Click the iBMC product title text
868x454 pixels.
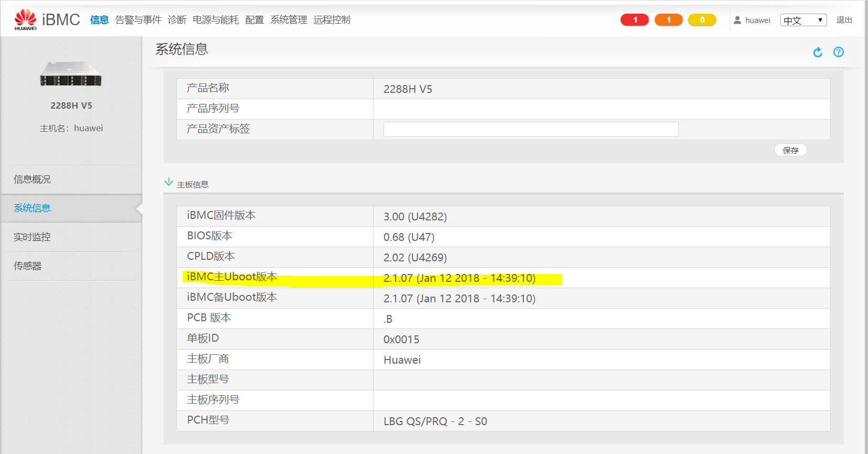point(61,19)
